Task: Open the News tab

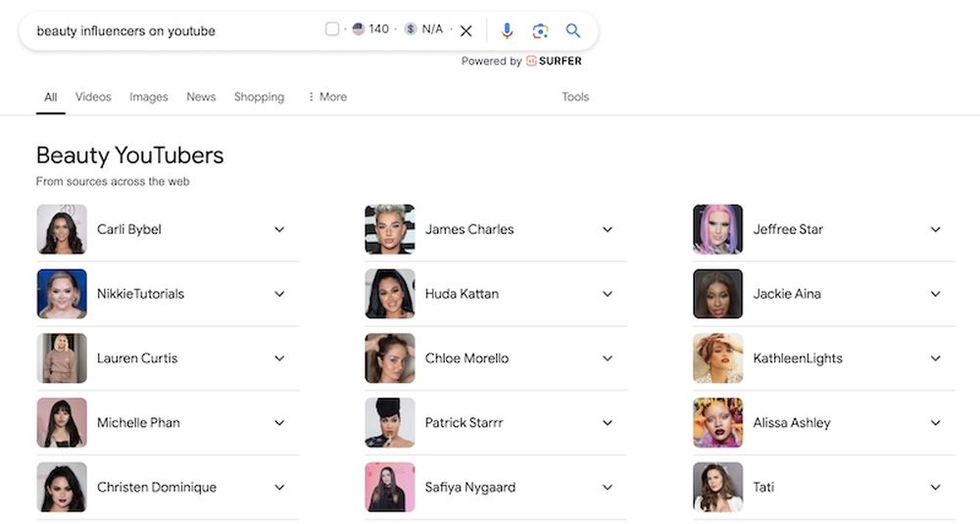Action: click(201, 97)
